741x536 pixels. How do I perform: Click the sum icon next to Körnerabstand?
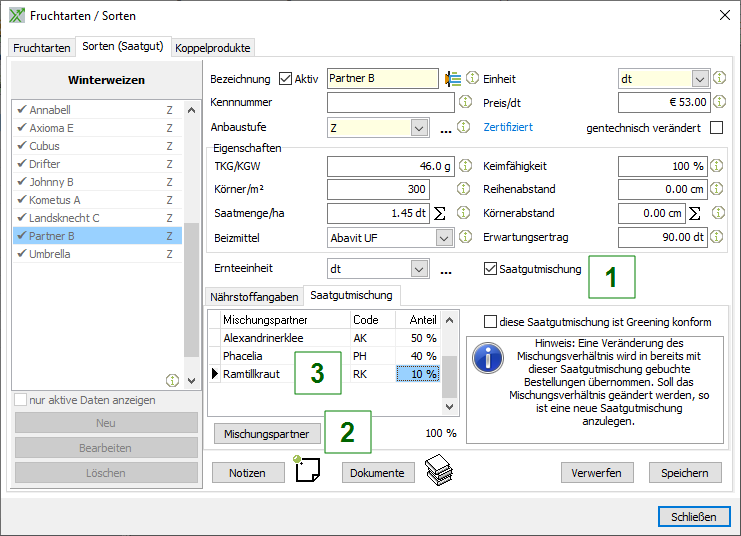tap(695, 213)
